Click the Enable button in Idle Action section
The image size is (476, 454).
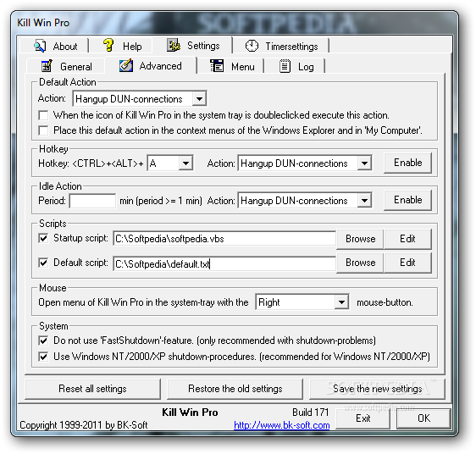(x=407, y=200)
